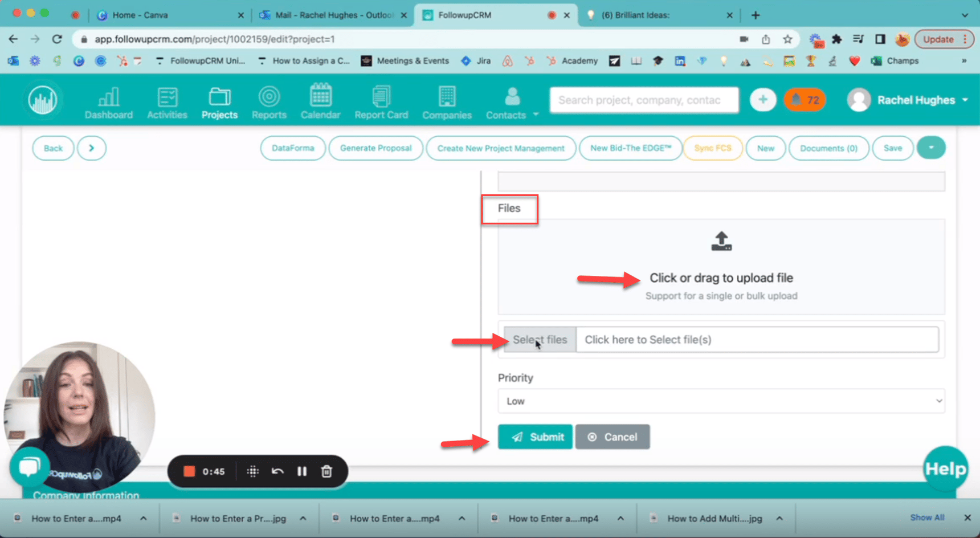Viewport: 980px width, 538px height.
Task: Open the Report Card page
Action: click(x=381, y=101)
